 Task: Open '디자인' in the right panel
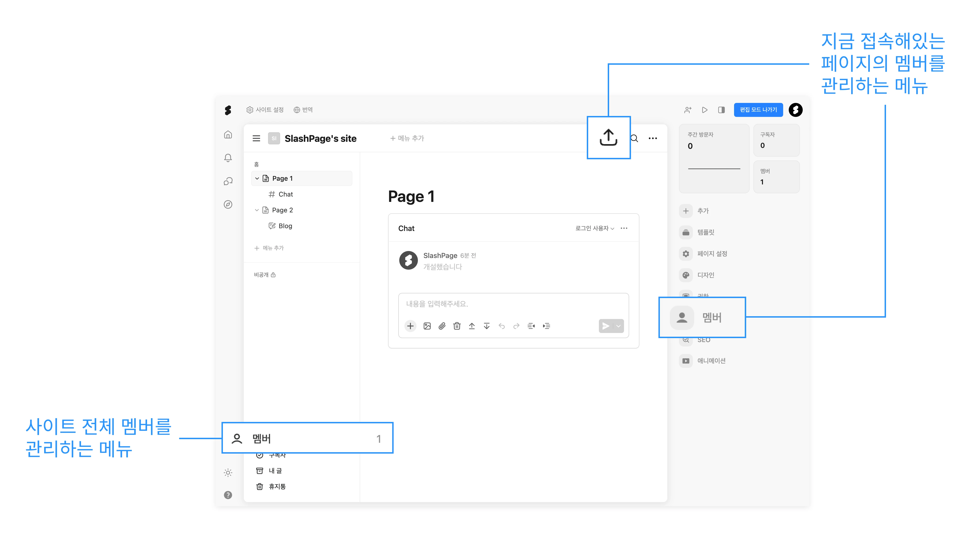(697, 275)
